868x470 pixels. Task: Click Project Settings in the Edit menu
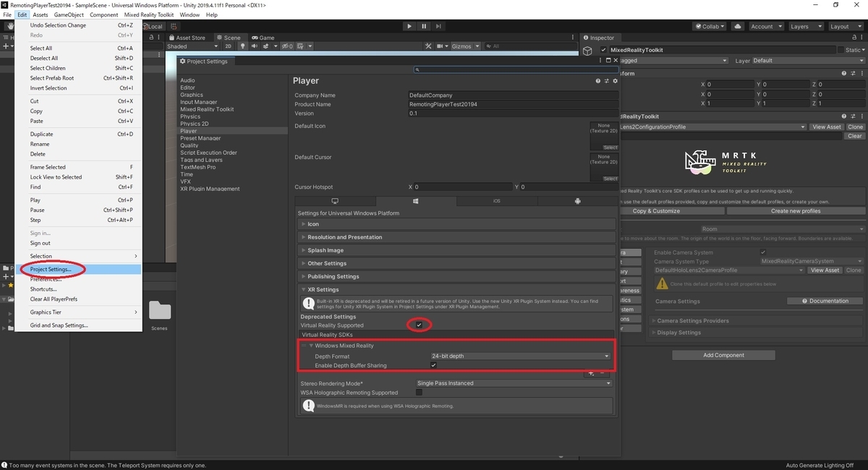pos(78,270)
